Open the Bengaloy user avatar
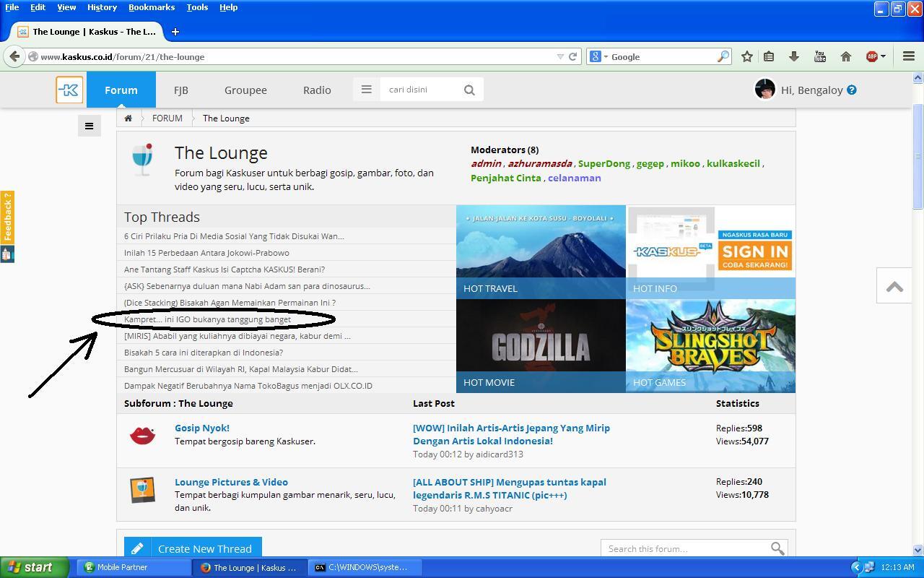This screenshot has height=578, width=924. (x=764, y=90)
